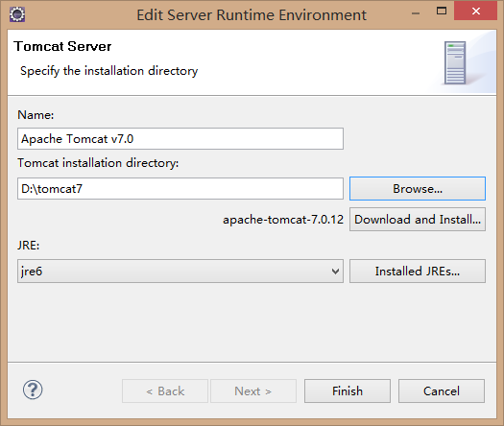
Task: Maximize the Edit Server Runtime Environment window
Action: [x=442, y=12]
